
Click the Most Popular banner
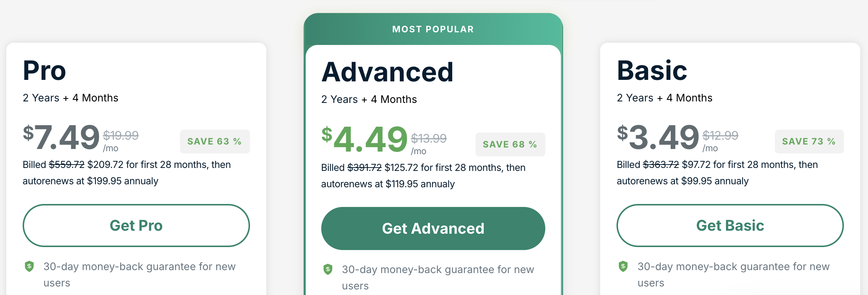pos(433,29)
